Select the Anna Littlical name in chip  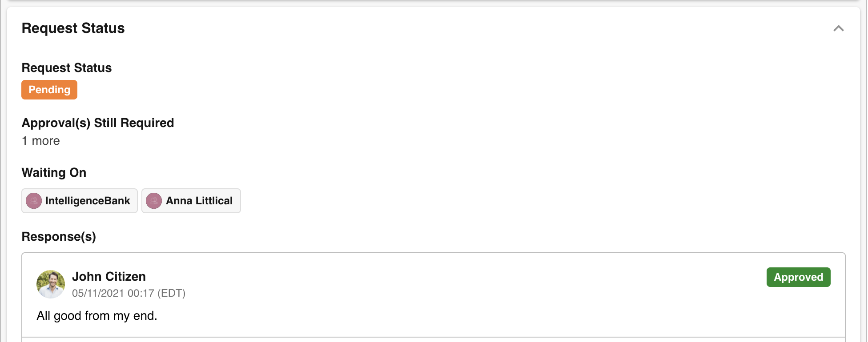coord(199,201)
